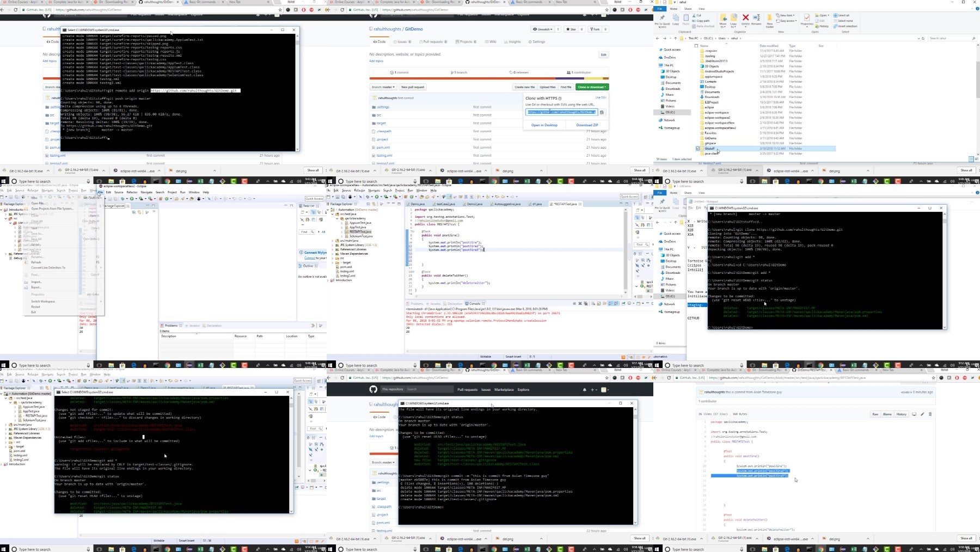This screenshot has width=980, height=552.
Task: Click Eclipse editor vertical scrollbar beside RESTAPITest code
Action: 625,250
